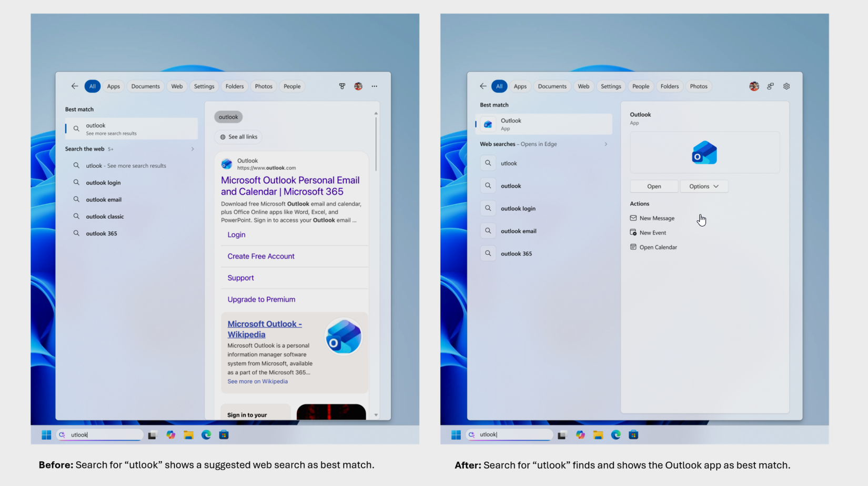
Task: Click Support link under Outlook result
Action: [x=240, y=278]
